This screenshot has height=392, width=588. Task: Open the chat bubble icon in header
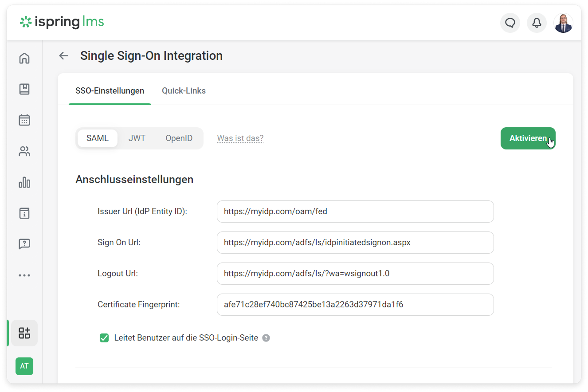click(x=510, y=23)
